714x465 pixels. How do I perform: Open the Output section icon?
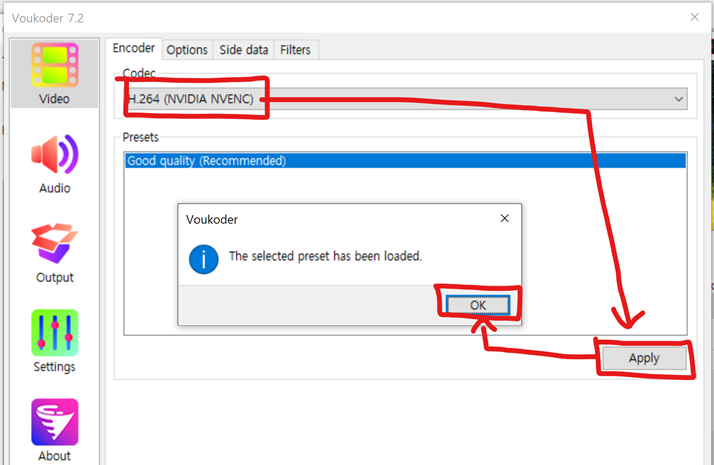(55, 243)
